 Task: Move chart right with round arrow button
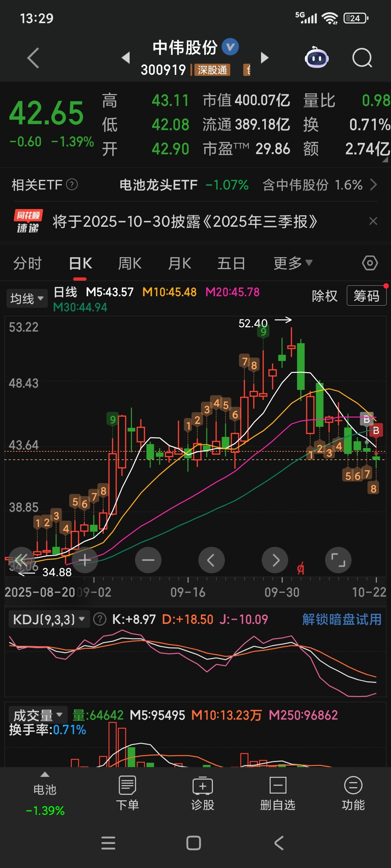point(275,560)
